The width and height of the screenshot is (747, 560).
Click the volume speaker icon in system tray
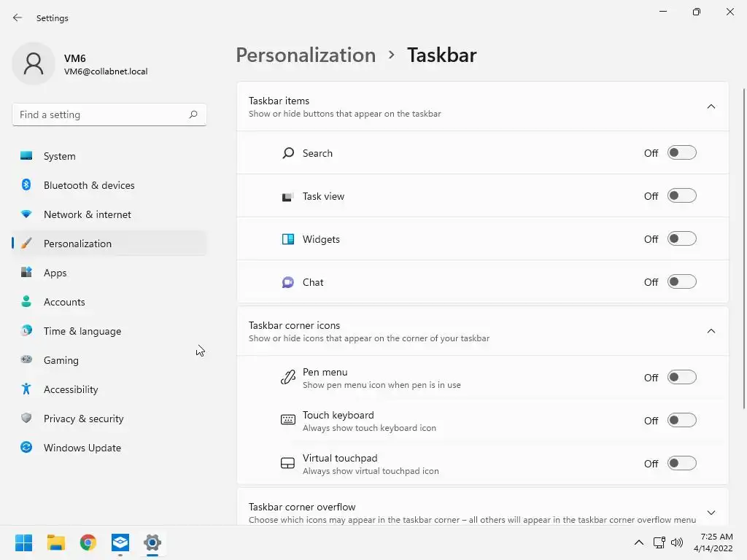click(x=676, y=542)
